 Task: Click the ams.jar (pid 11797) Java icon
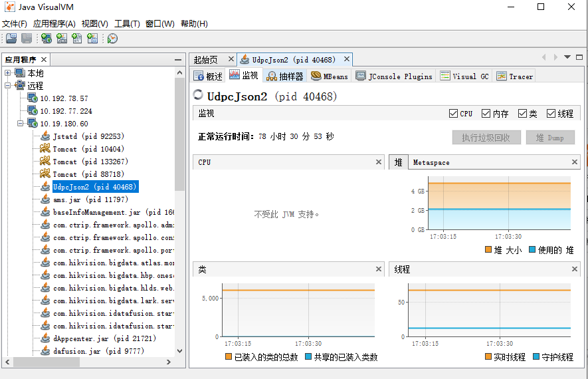point(45,199)
